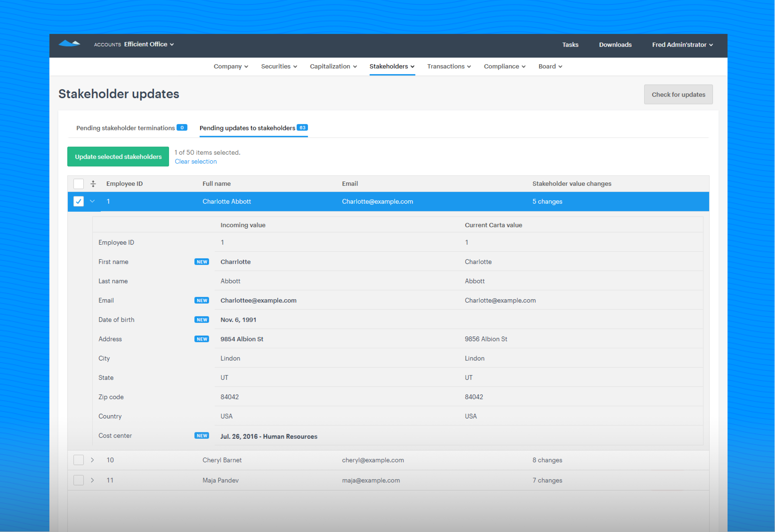Go to Tasks in top bar

pos(570,45)
